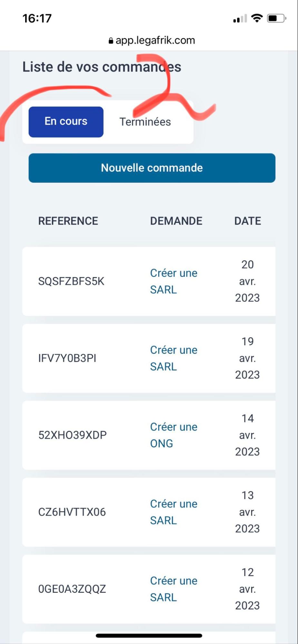Switch to the Terminées tab

pos(145,122)
